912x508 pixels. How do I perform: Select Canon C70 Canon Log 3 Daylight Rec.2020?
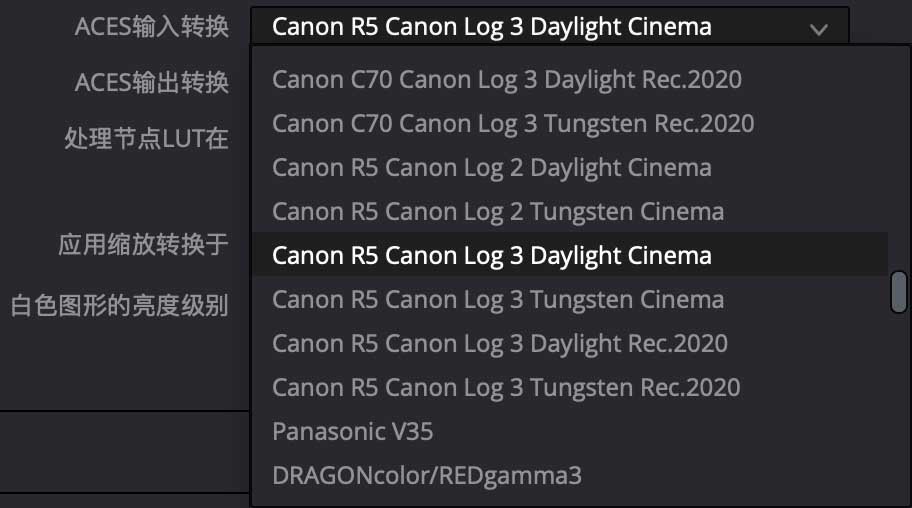point(507,79)
